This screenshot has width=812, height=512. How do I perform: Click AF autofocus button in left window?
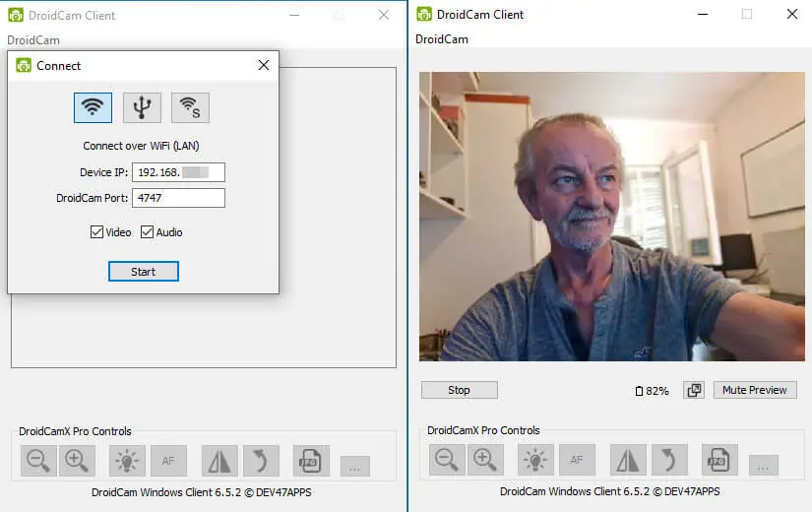pos(168,461)
